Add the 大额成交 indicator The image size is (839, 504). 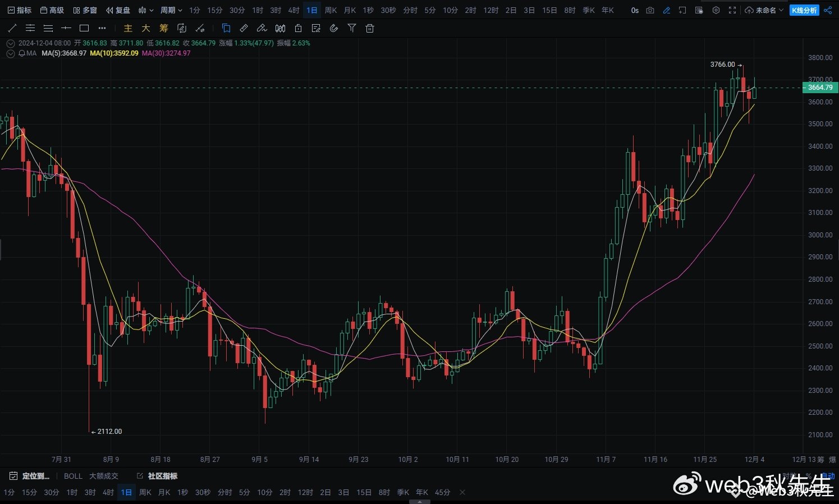[104, 476]
